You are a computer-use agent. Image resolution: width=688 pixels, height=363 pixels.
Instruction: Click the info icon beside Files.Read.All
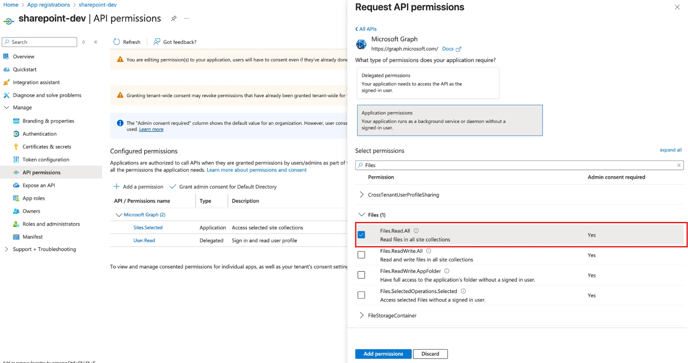[416, 230]
